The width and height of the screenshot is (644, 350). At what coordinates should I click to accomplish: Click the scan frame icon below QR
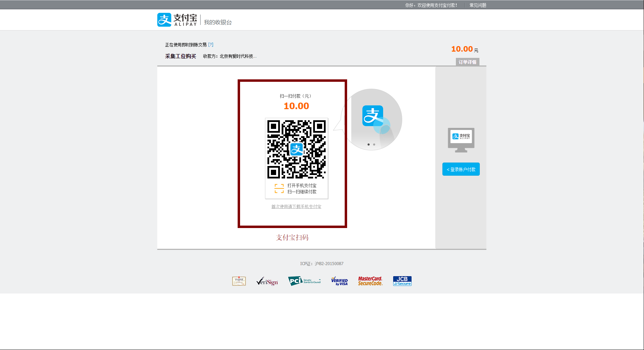click(x=279, y=189)
